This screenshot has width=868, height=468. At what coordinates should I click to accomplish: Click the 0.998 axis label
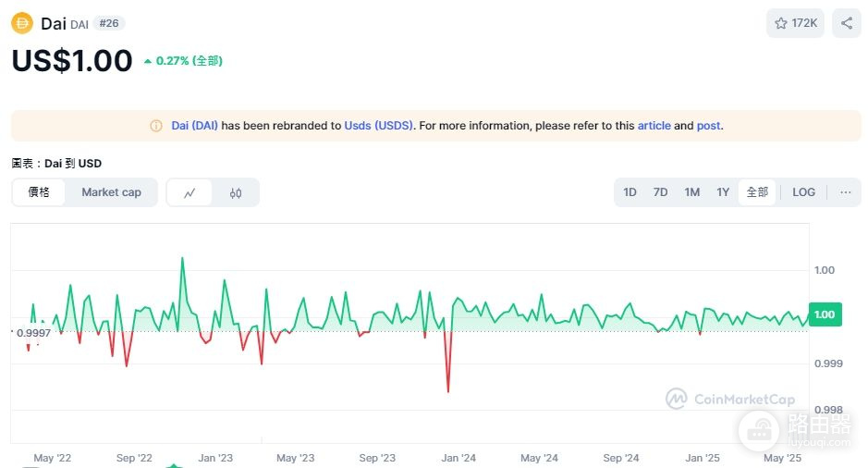[828, 410]
